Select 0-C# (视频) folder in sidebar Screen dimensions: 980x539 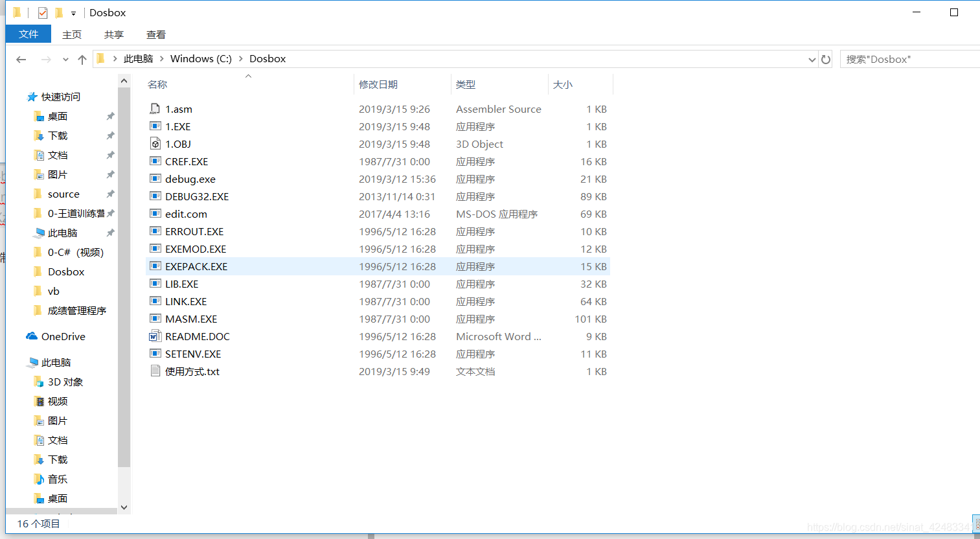pyautogui.click(x=76, y=252)
